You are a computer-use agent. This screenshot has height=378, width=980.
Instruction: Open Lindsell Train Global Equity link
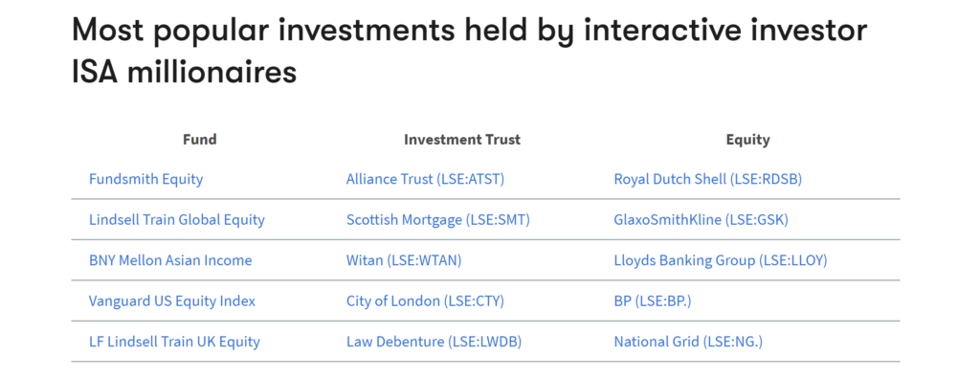tap(177, 220)
